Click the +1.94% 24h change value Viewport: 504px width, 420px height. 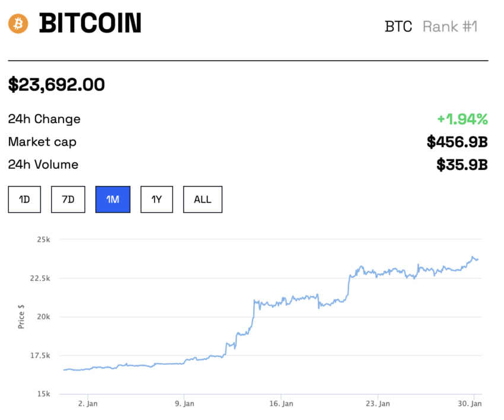tap(462, 119)
